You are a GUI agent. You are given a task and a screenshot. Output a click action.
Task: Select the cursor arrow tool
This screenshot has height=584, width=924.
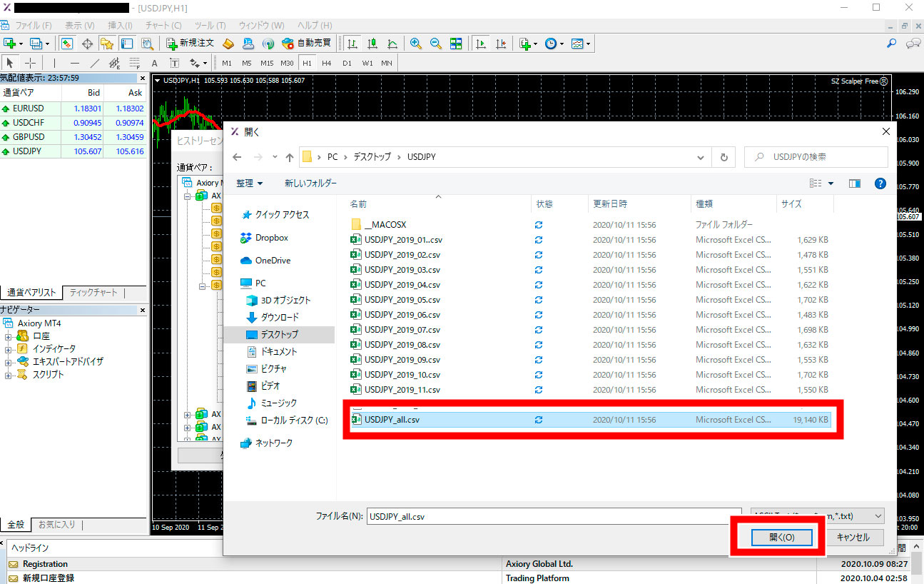pos(11,63)
